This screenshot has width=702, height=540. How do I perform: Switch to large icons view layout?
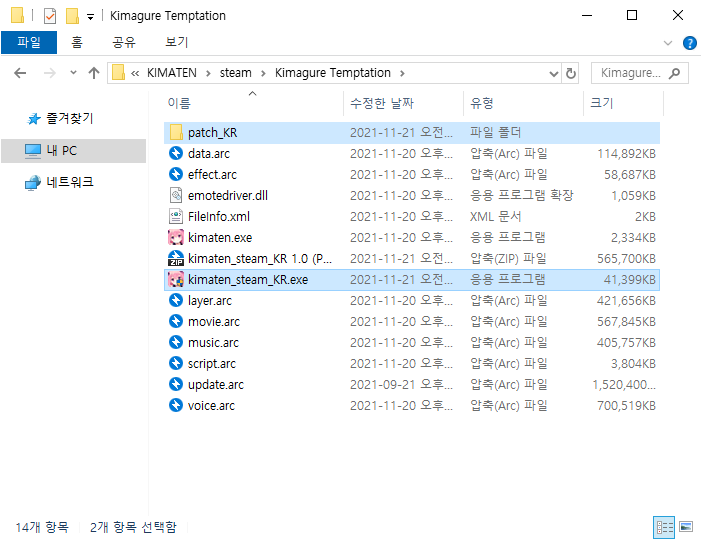tap(686, 527)
